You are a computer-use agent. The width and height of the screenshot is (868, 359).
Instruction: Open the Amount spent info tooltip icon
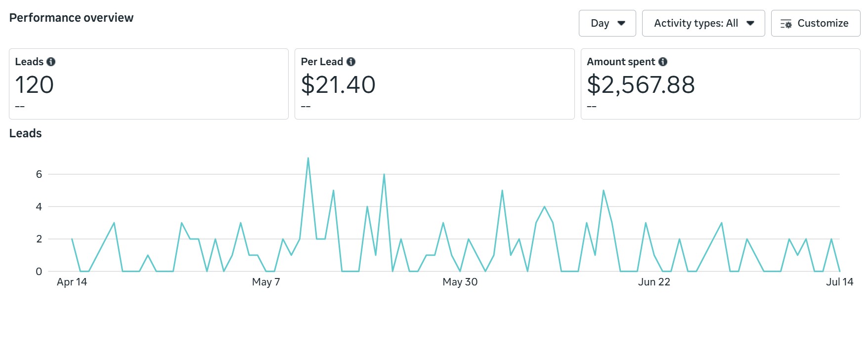(663, 62)
